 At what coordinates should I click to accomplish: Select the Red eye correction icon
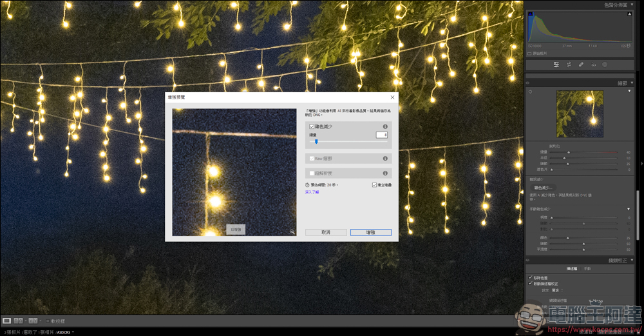(x=593, y=64)
